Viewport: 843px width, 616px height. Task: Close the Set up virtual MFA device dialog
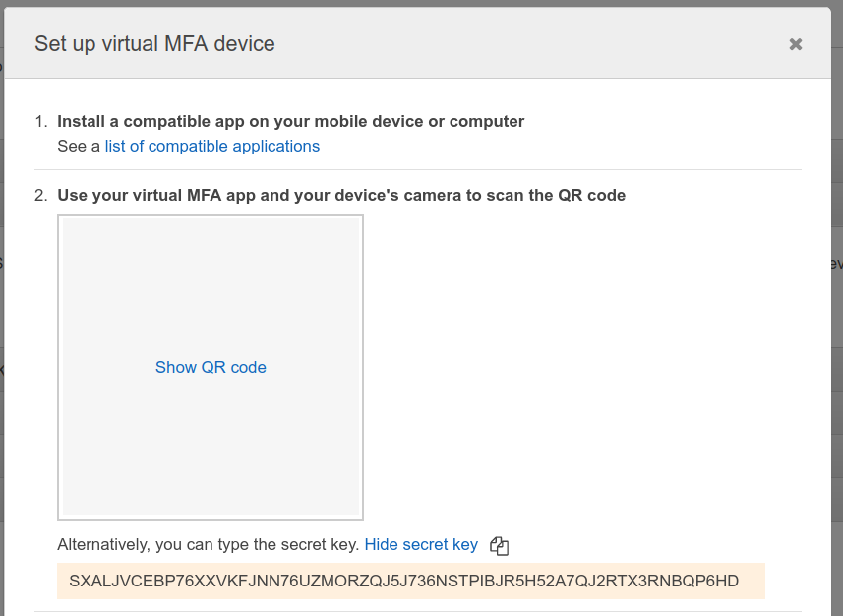795,44
